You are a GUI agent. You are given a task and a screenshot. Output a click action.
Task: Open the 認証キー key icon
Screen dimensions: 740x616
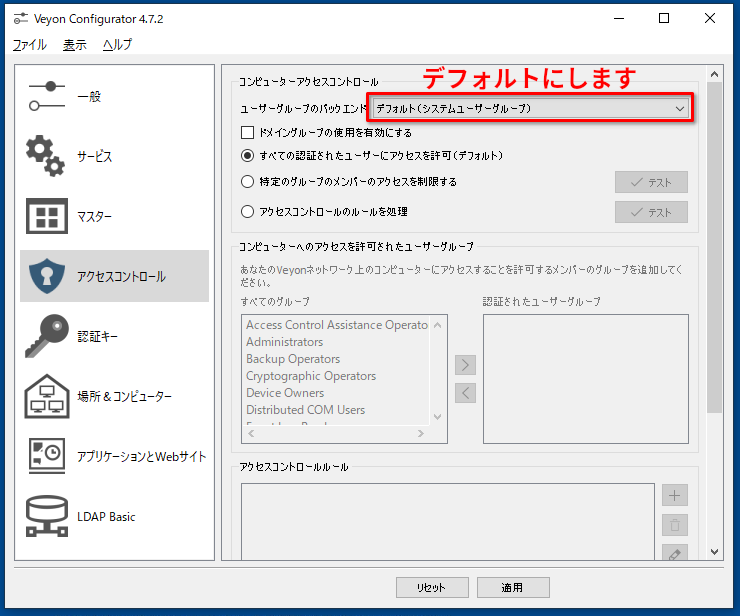[x=47, y=336]
